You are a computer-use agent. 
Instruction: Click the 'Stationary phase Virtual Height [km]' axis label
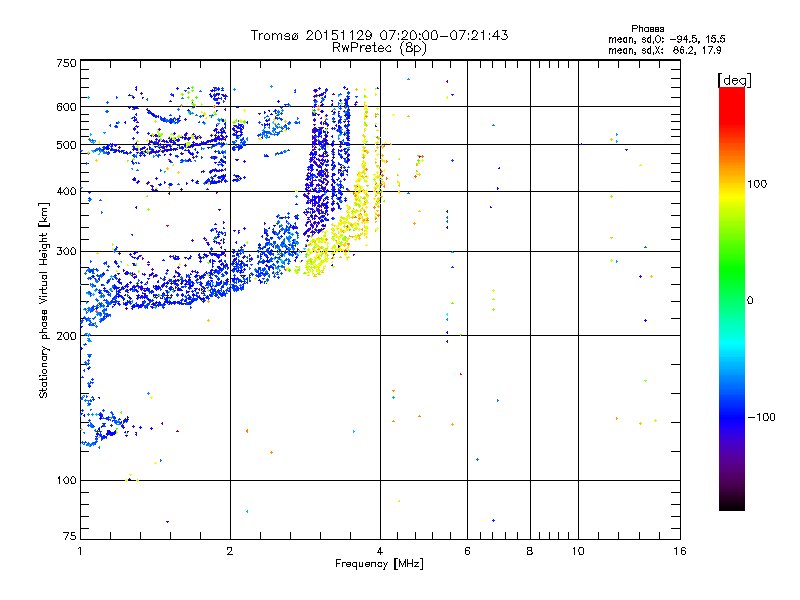click(x=44, y=300)
